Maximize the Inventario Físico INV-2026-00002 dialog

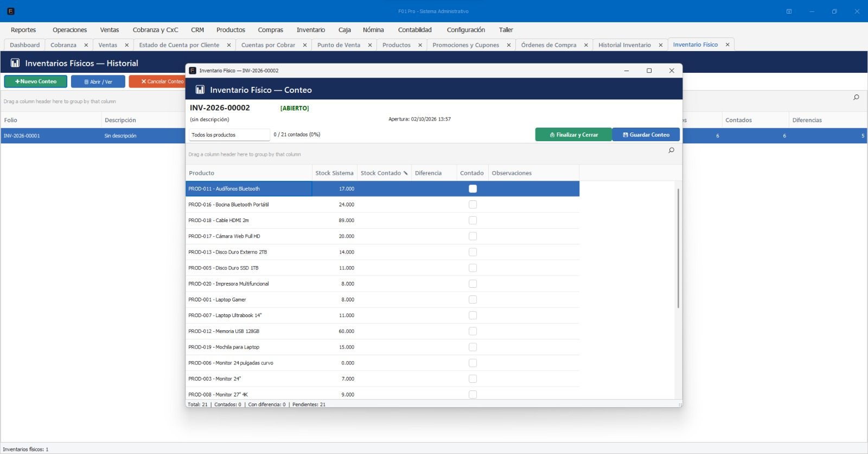[649, 71]
